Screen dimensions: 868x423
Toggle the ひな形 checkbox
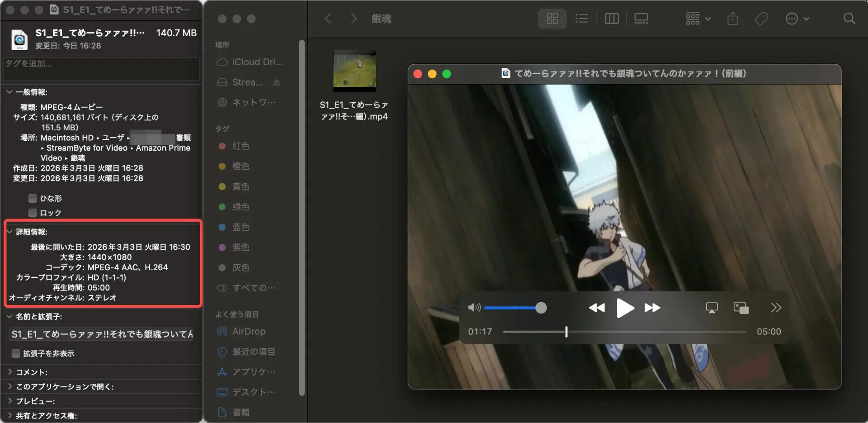pos(33,198)
